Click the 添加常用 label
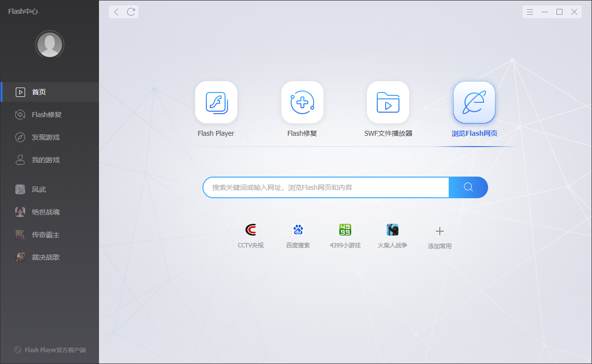 tap(440, 246)
